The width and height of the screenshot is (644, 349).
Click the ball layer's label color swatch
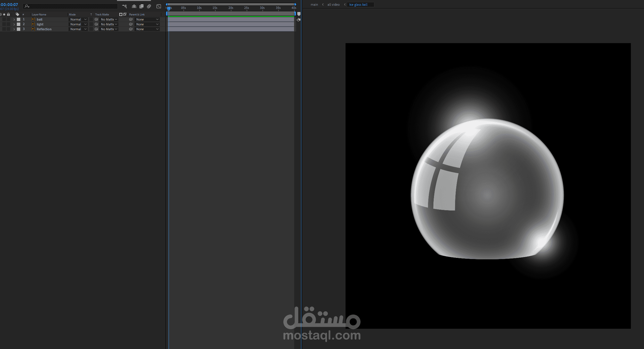click(19, 19)
